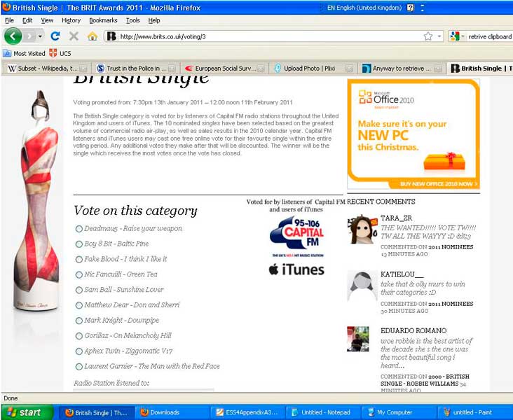Click the green Back navigation arrow
The image size is (513, 420).
pos(13,36)
